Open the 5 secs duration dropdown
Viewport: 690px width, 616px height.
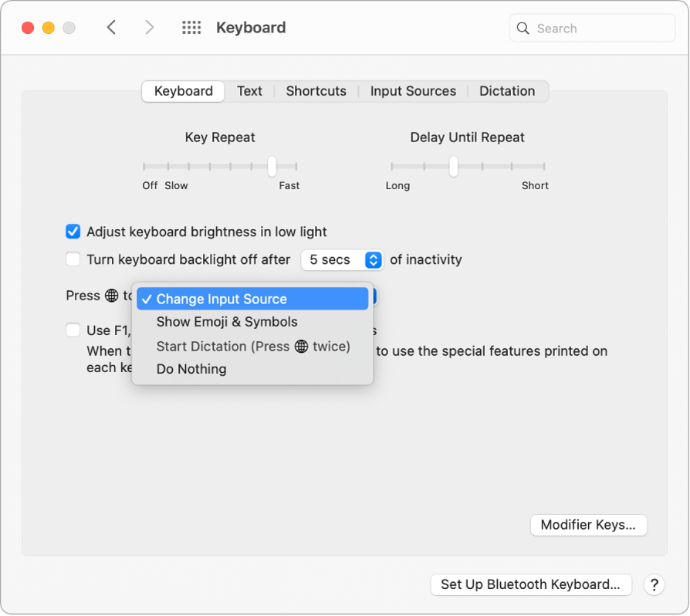342,260
